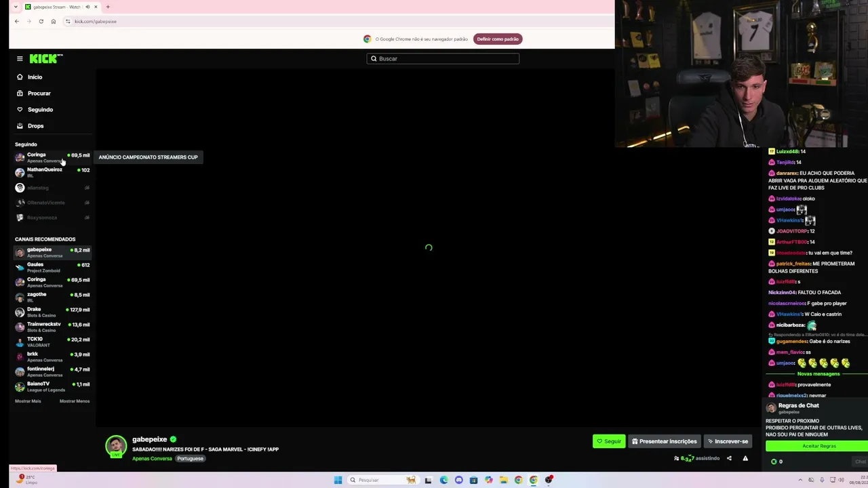Click the kick.com/gabepeixe address bar
868x488 pixels.
96,22
